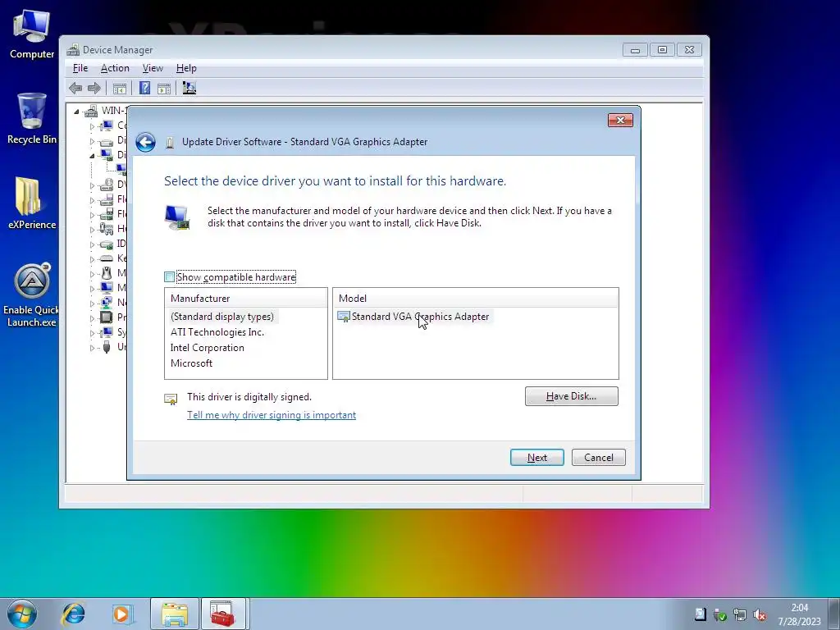Select the WIN- root computer node icon

(91, 111)
